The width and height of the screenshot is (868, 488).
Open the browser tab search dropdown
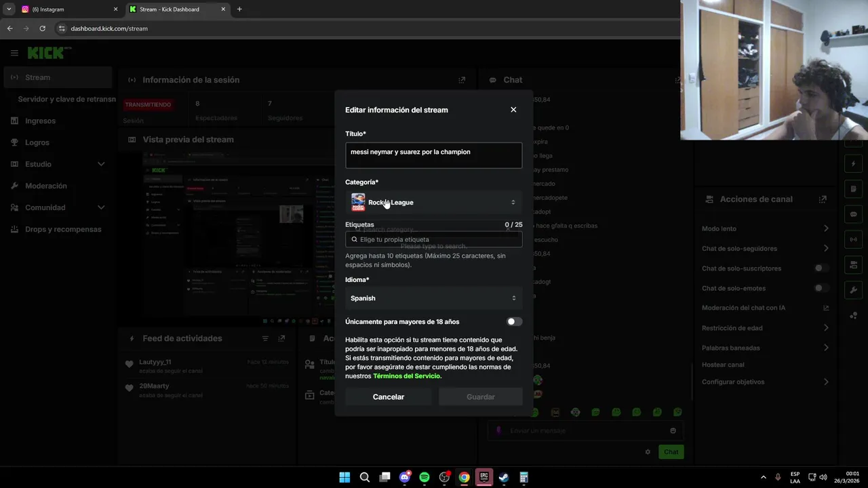[x=9, y=9]
